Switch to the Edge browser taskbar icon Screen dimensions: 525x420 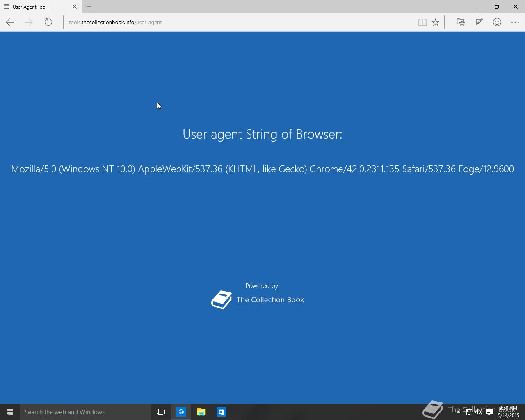point(181,412)
